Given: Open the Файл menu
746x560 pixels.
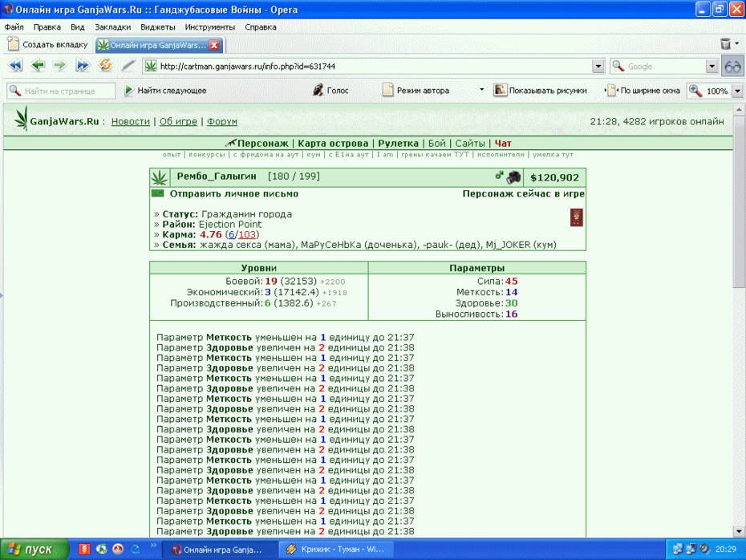Looking at the screenshot, I should click(14, 27).
